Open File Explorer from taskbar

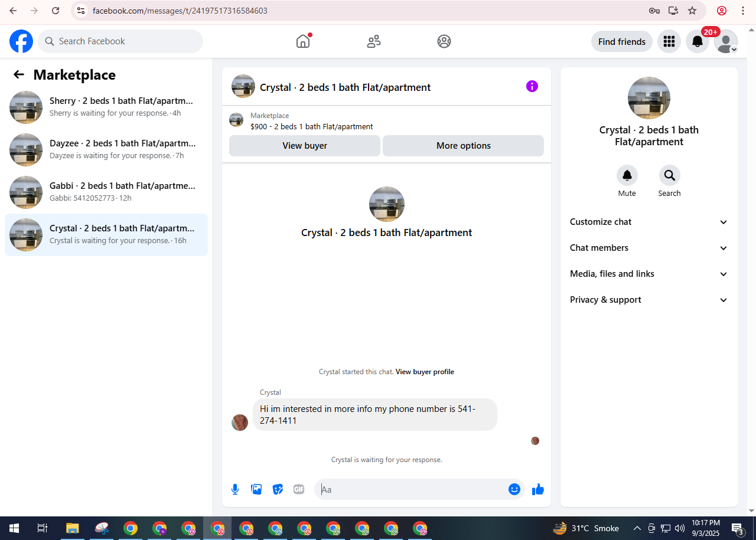coord(72,528)
